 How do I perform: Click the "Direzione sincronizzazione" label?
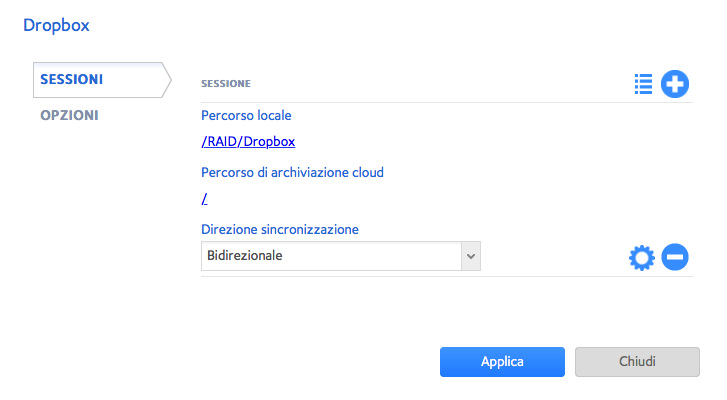click(x=280, y=229)
